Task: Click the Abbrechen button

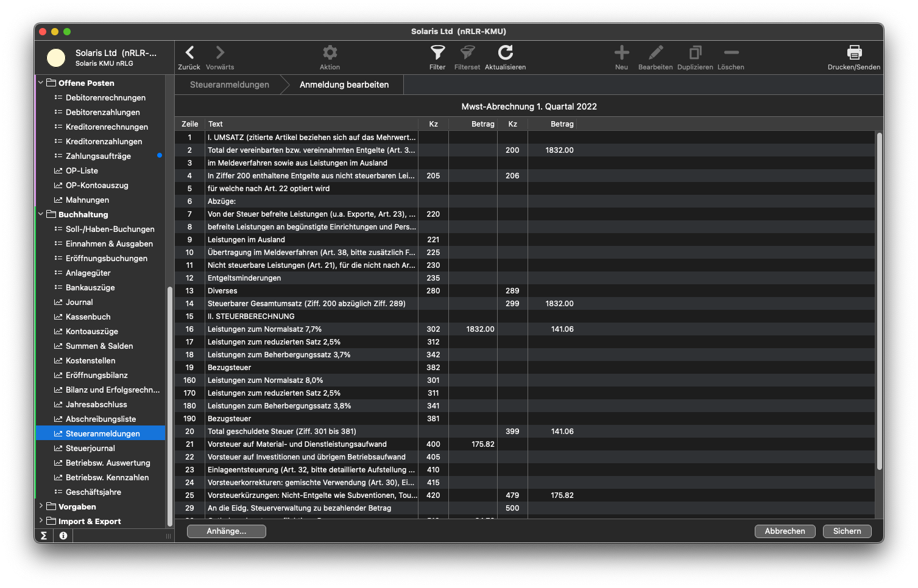Action: [785, 531]
